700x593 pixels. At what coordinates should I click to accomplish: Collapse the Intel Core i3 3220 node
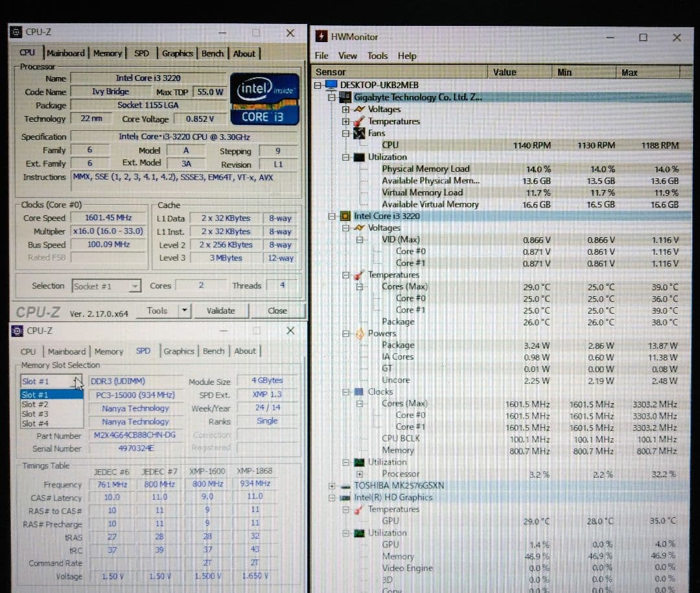click(332, 216)
